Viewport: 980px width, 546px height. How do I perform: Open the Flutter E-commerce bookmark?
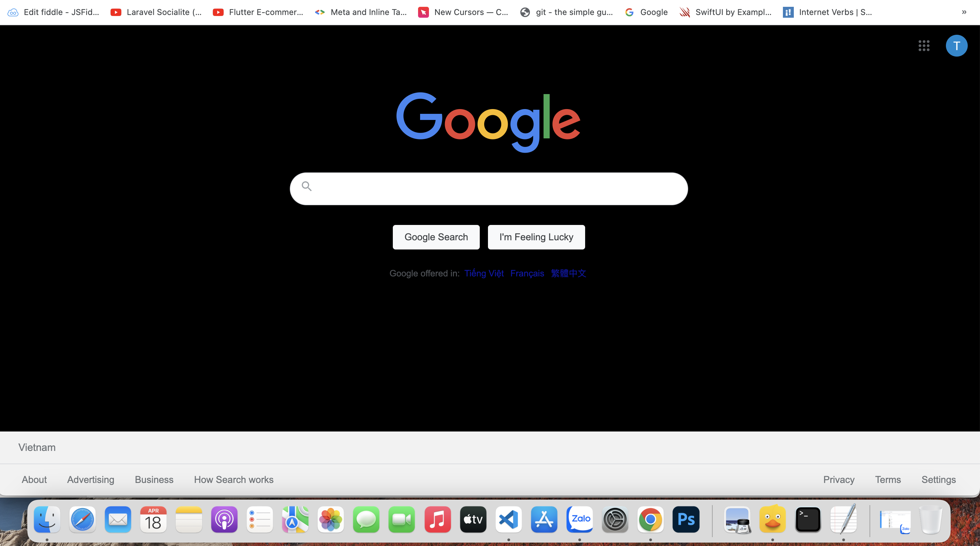(x=258, y=12)
